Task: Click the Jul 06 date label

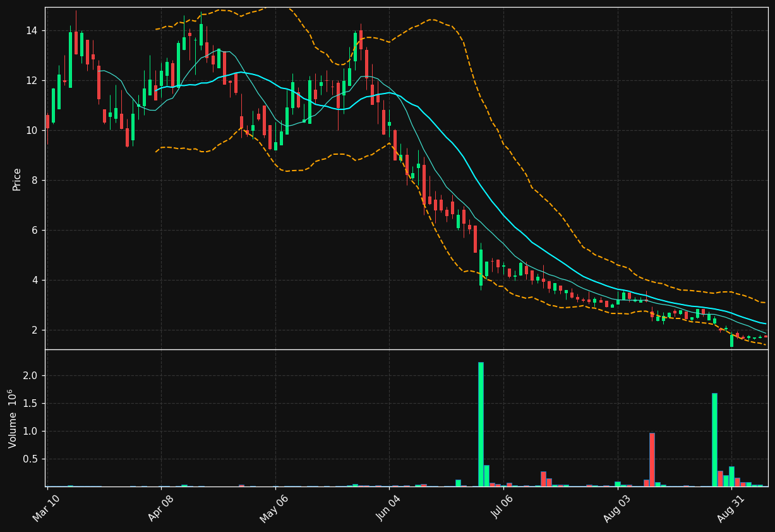Action: pos(503,509)
